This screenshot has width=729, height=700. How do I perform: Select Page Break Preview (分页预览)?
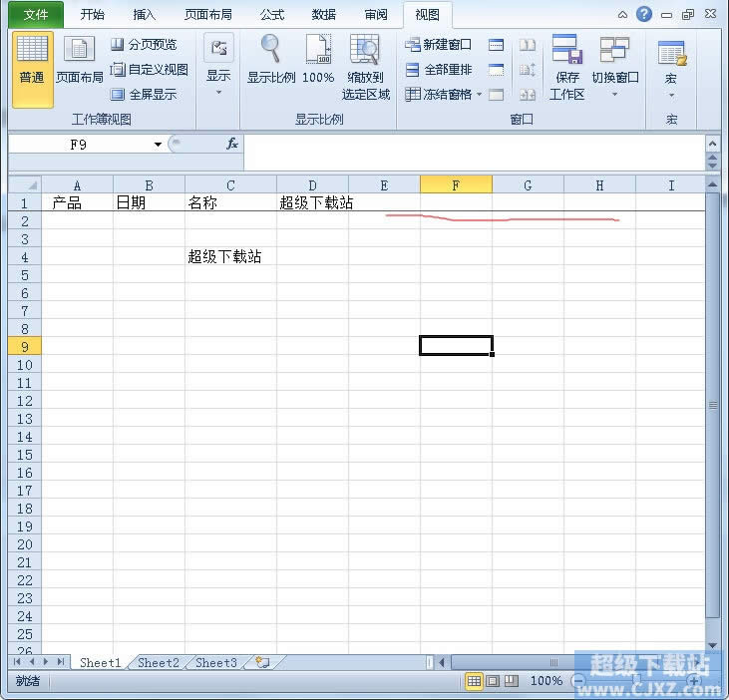145,45
